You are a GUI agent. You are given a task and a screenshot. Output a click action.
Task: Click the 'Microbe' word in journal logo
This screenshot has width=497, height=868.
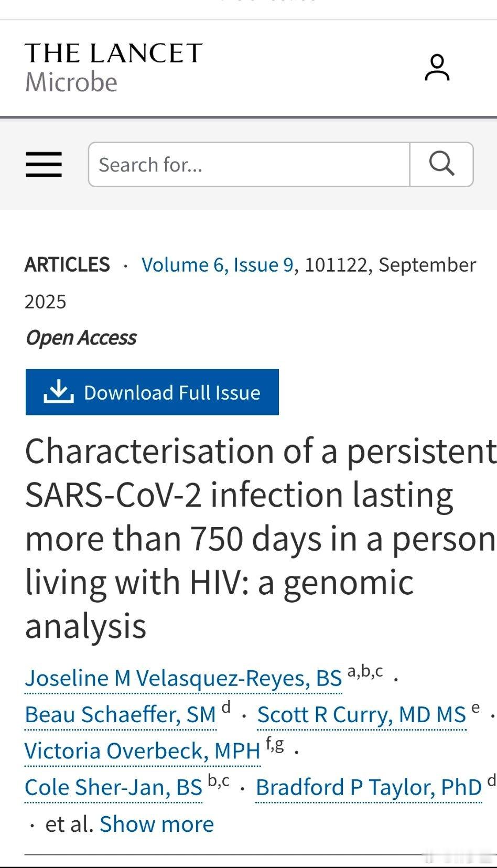coord(71,82)
